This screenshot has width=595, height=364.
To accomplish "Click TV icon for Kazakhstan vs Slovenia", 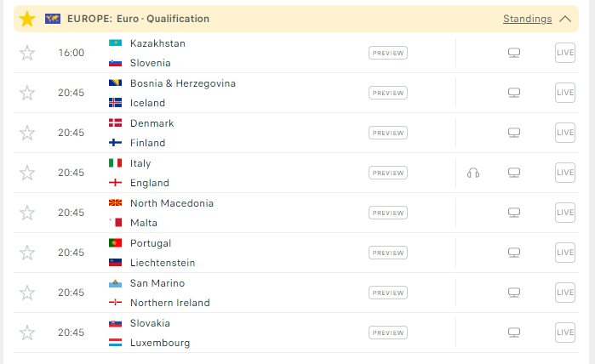I will point(514,53).
